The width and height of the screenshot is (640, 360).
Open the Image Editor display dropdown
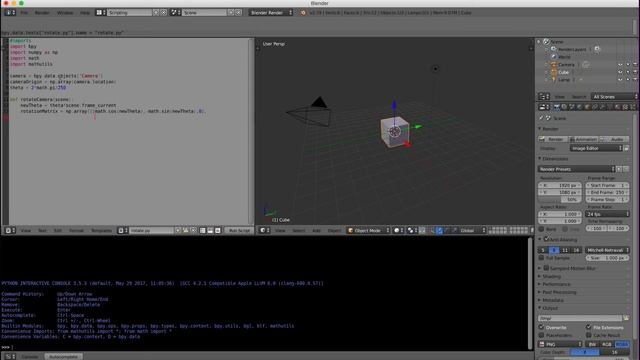coord(596,148)
